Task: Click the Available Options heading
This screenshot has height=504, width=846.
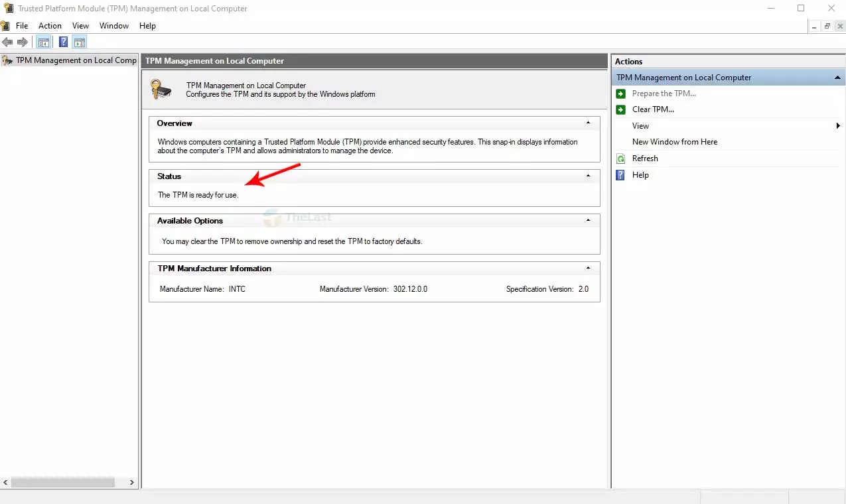Action: click(190, 221)
